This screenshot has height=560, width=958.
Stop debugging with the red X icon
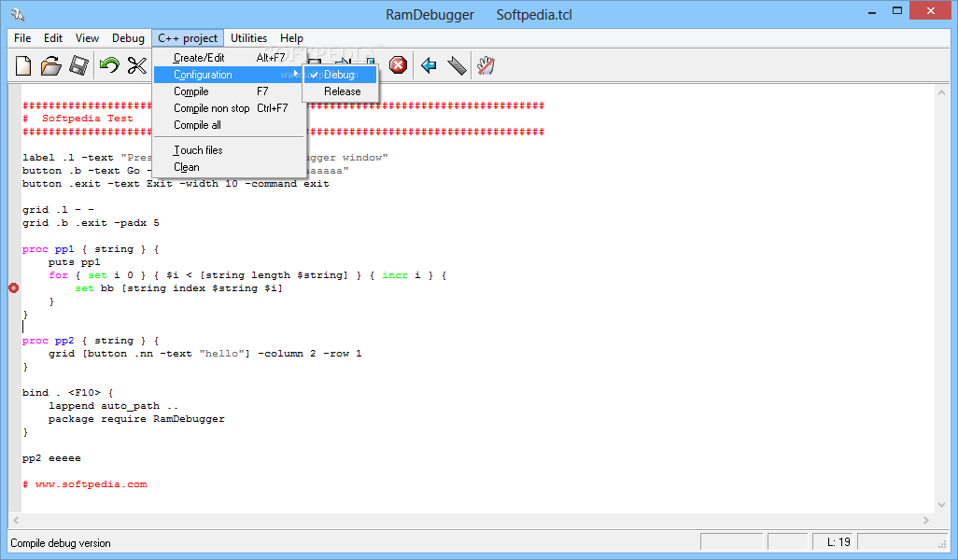pos(399,64)
